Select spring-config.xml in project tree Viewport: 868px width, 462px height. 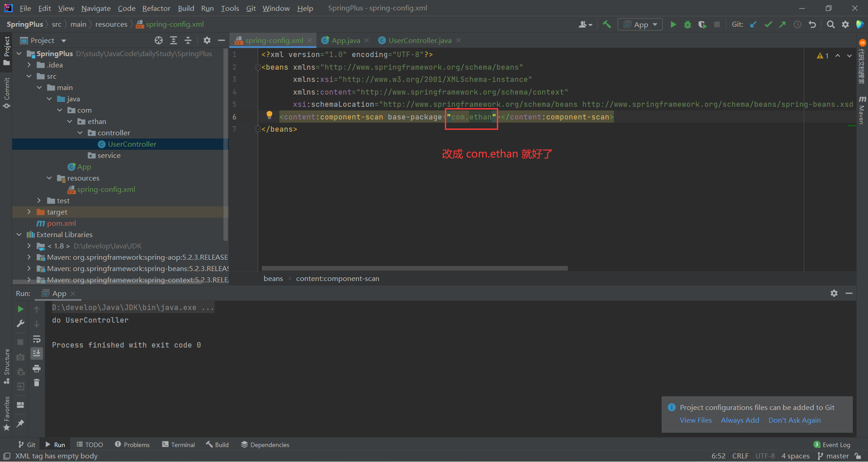(106, 189)
